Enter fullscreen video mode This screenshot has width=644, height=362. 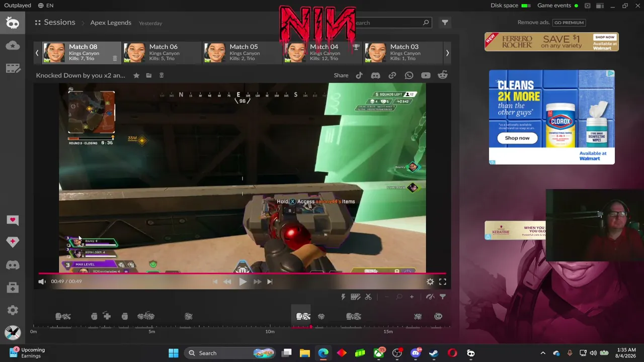[443, 282]
